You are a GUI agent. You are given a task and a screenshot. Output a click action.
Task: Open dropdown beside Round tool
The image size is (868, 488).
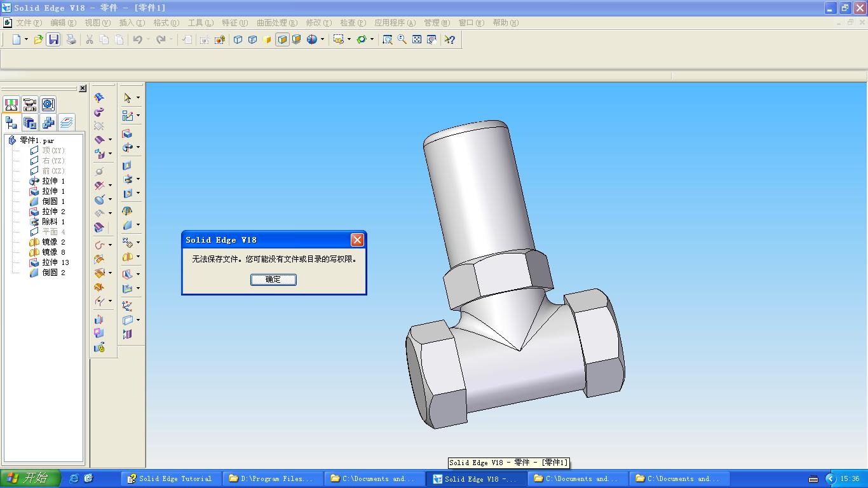138,225
